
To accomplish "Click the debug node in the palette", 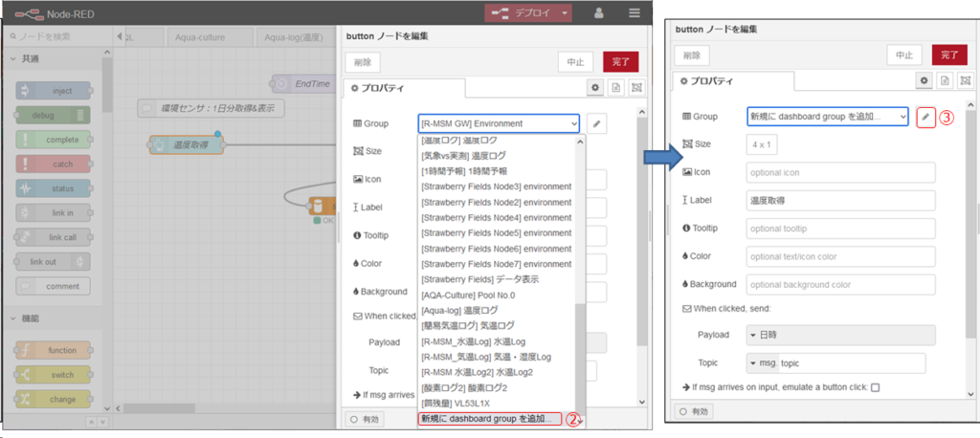I will [x=55, y=115].
